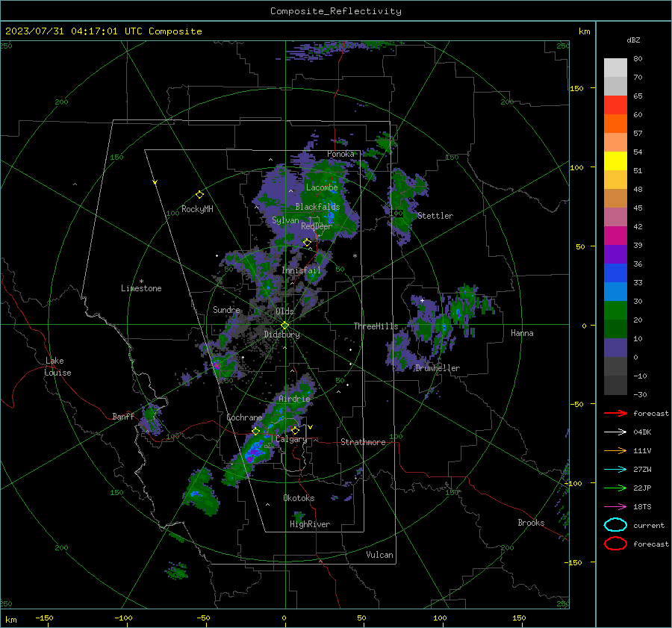Click the RedDeer city label
This screenshot has width=672, height=628.
click(317, 226)
